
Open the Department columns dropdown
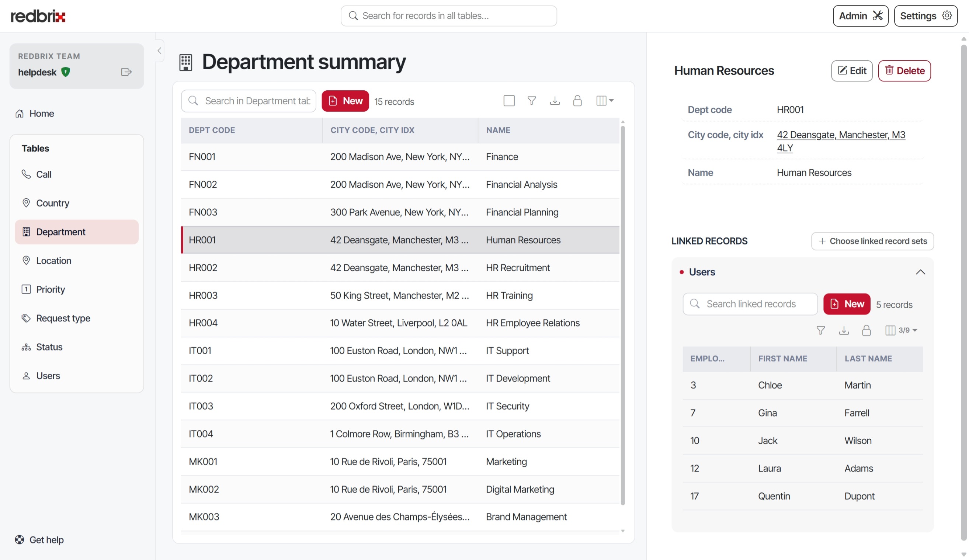(604, 101)
